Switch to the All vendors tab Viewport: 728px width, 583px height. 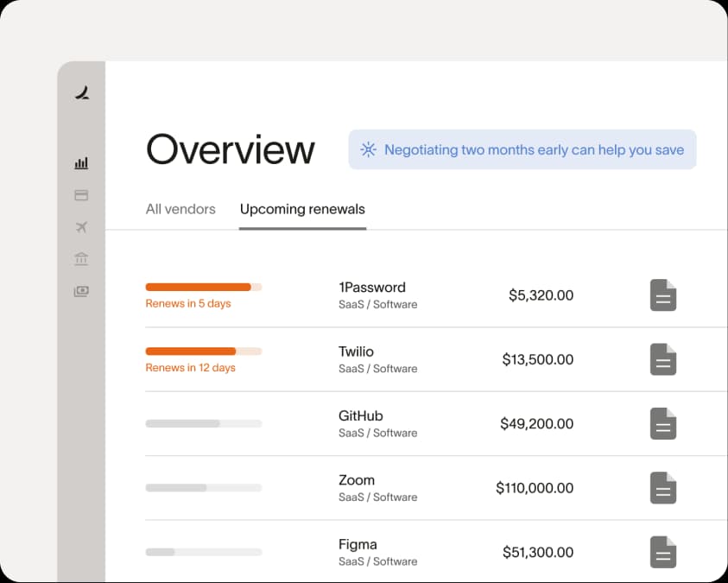point(180,209)
